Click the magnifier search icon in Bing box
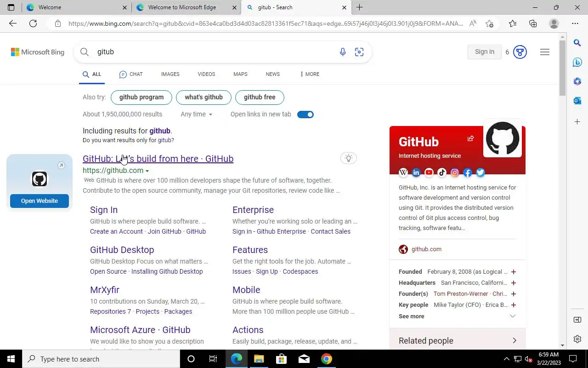588x368 pixels. click(x=85, y=52)
